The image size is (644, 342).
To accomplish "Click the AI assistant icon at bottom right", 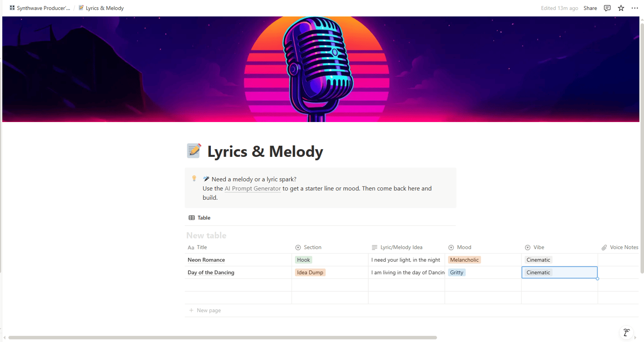I will [x=626, y=332].
